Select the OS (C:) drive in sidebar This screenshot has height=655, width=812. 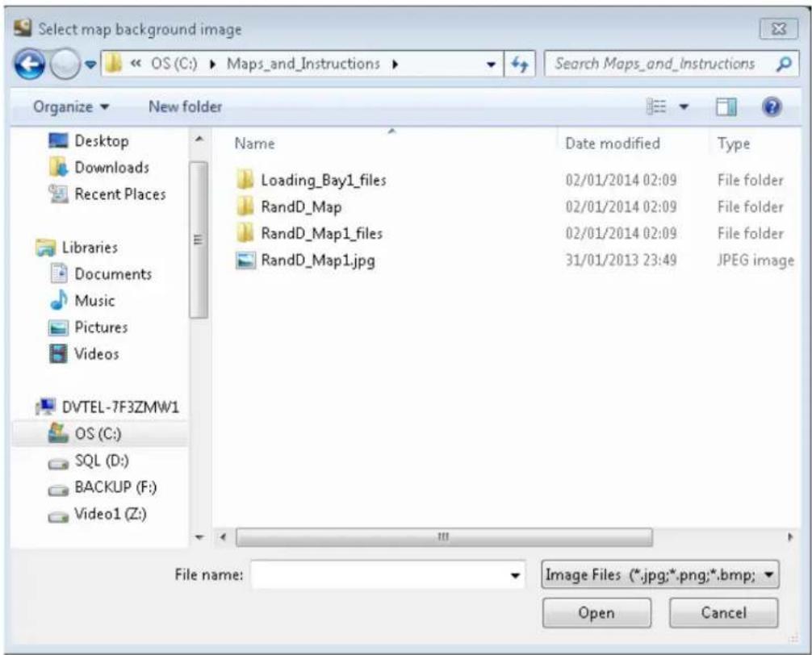tap(99, 433)
